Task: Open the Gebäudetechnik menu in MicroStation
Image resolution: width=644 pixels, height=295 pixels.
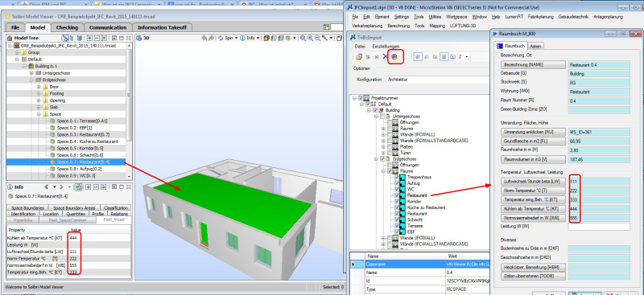Action: point(573,17)
